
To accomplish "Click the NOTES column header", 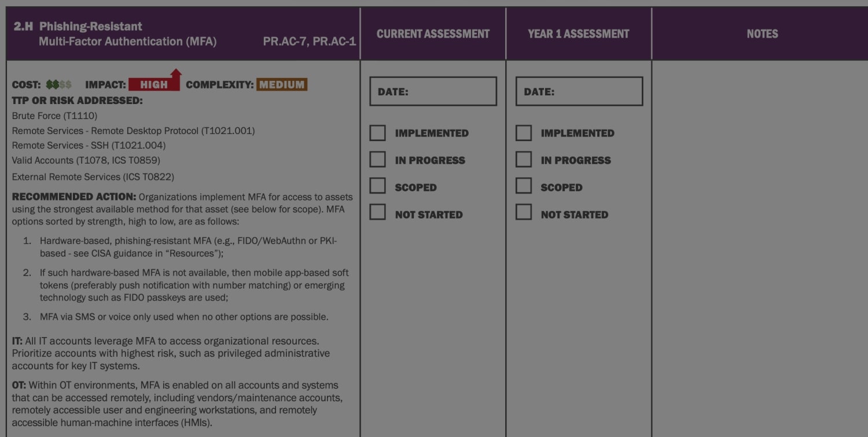I will point(762,34).
